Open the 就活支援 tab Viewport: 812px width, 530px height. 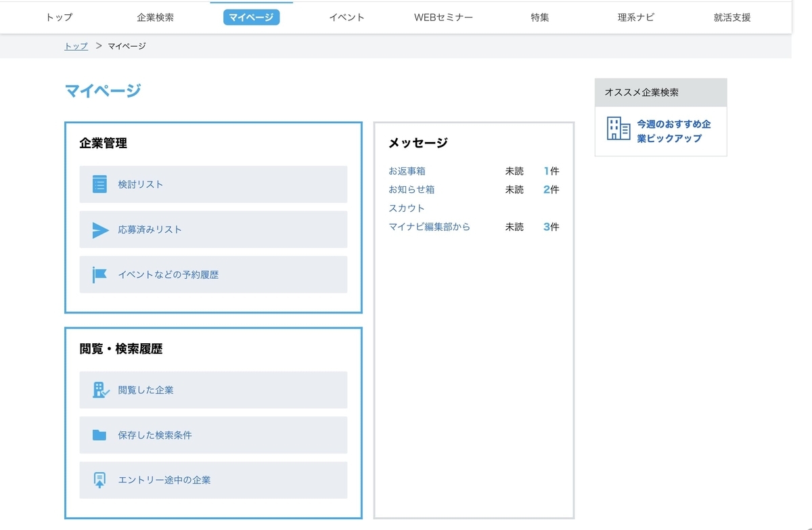[x=732, y=18]
